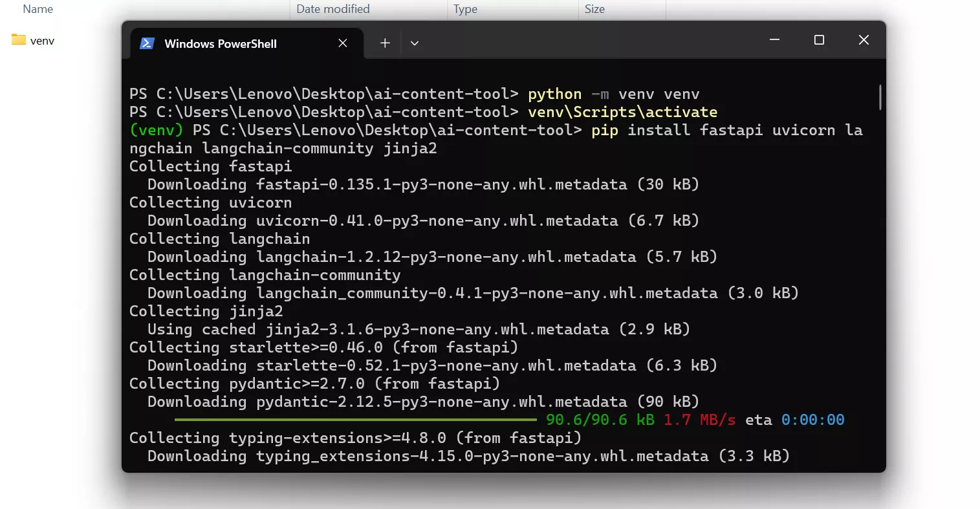Click the eta timer text in blue
Image resolution: width=980 pixels, height=509 pixels.
812,420
